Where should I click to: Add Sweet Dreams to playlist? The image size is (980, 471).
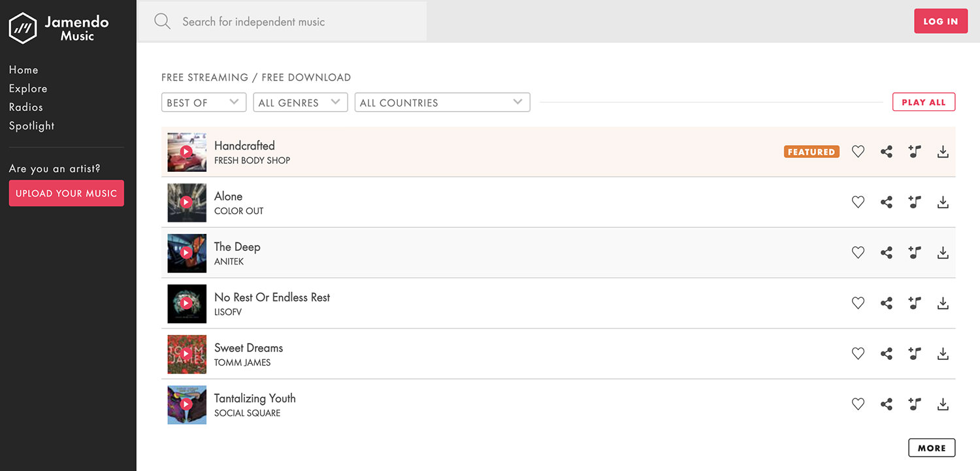[915, 353]
